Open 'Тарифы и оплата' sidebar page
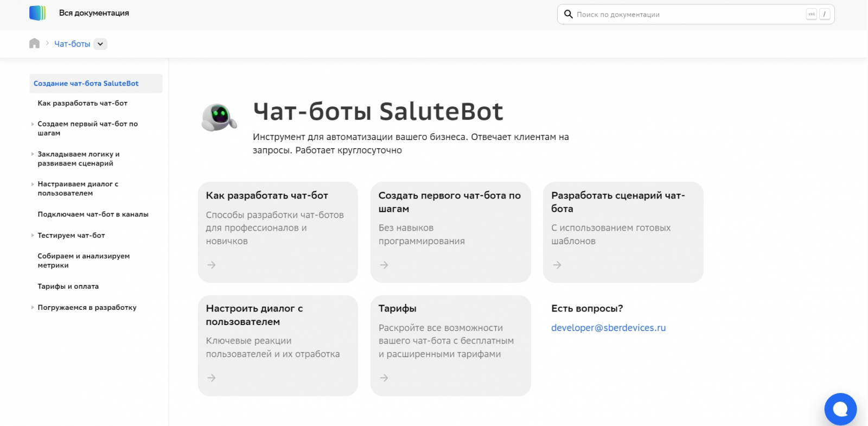Viewport: 868px width, 426px height. [x=68, y=287]
